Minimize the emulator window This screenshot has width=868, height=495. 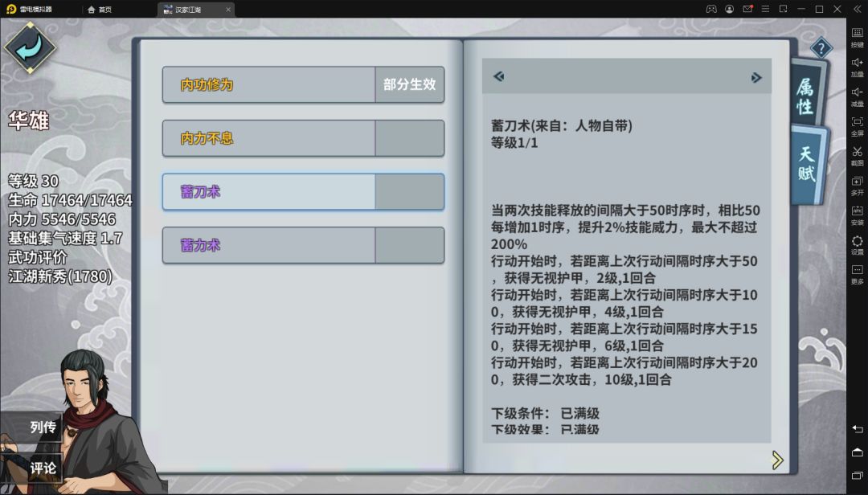pos(801,9)
